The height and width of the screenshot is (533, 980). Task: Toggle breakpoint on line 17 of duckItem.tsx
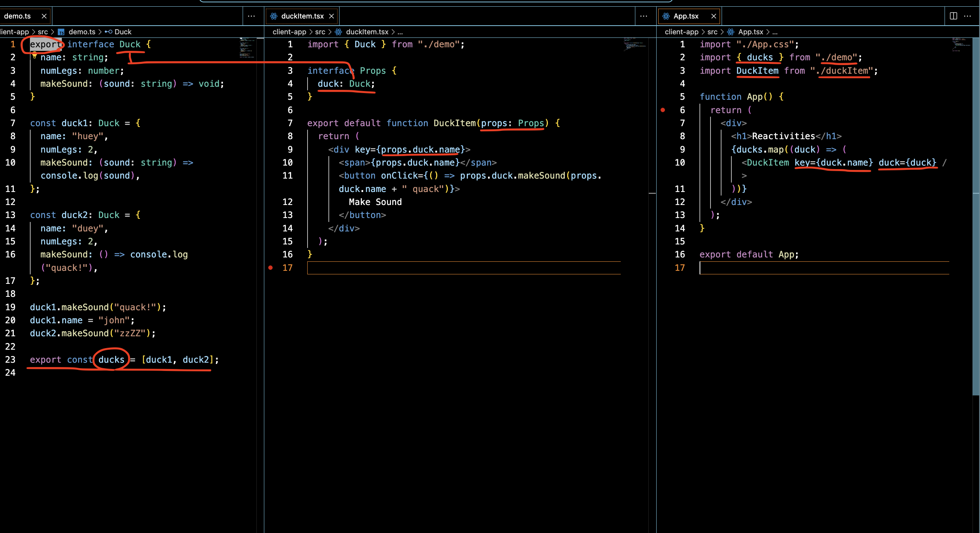pyautogui.click(x=271, y=268)
